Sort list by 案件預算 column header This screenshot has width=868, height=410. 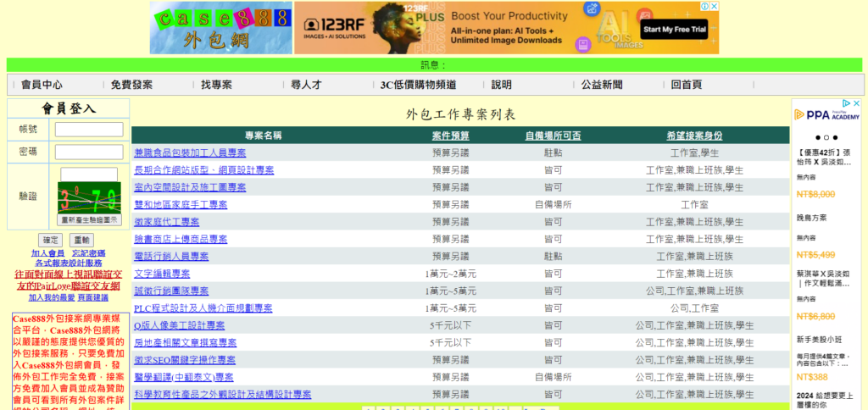pos(450,136)
